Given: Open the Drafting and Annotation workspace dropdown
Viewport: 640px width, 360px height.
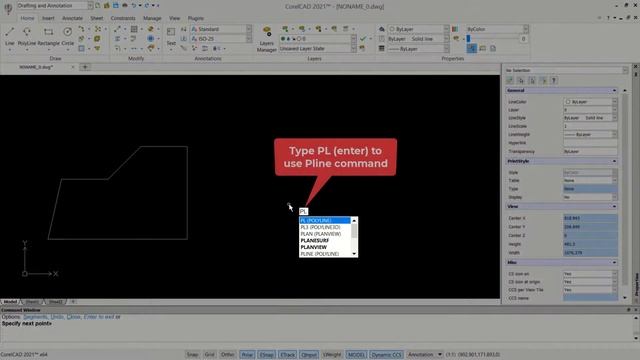Looking at the screenshot, I should pos(55,6).
